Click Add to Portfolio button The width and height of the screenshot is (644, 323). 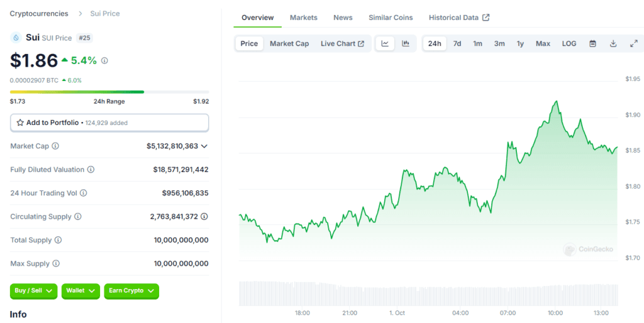coord(109,123)
